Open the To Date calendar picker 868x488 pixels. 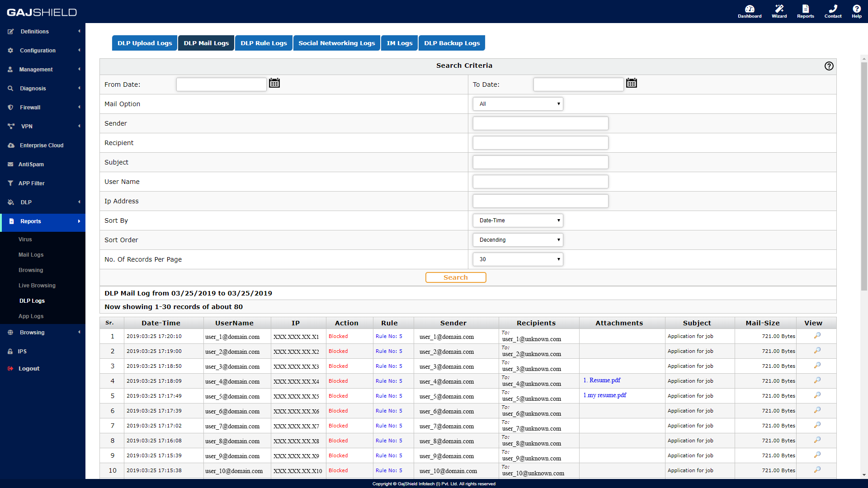tap(632, 83)
